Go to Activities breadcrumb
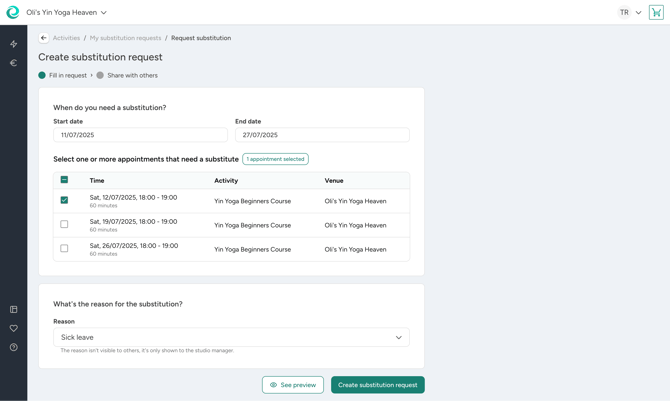670x401 pixels. tap(66, 38)
